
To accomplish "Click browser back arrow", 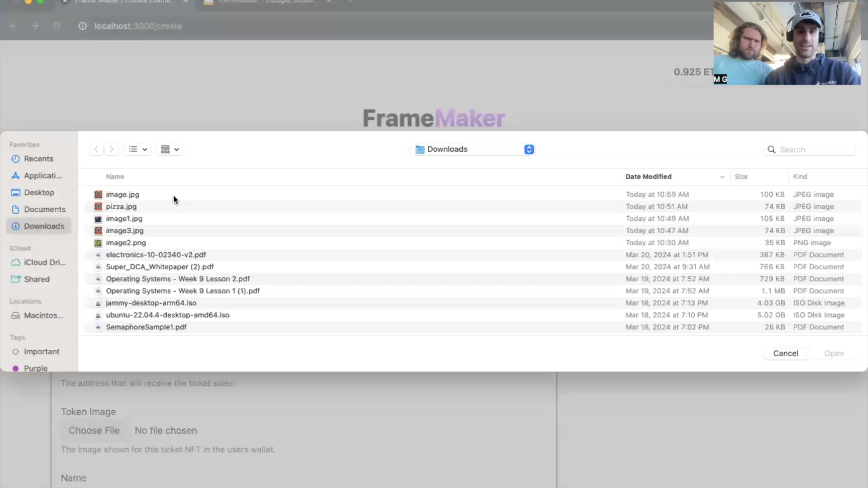I will point(14,26).
